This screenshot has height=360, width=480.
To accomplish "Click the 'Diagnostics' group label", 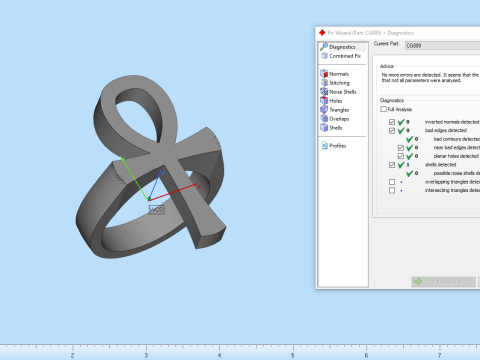I will coord(392,100).
